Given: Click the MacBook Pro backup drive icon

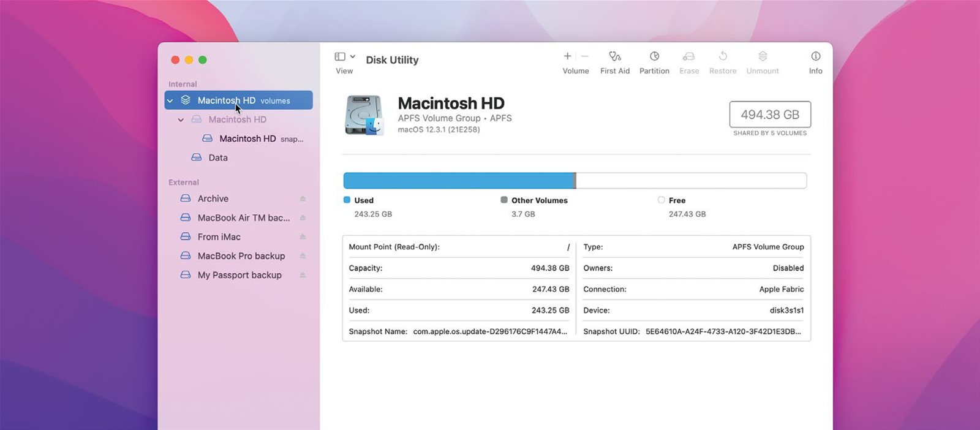Looking at the screenshot, I should coord(186,256).
